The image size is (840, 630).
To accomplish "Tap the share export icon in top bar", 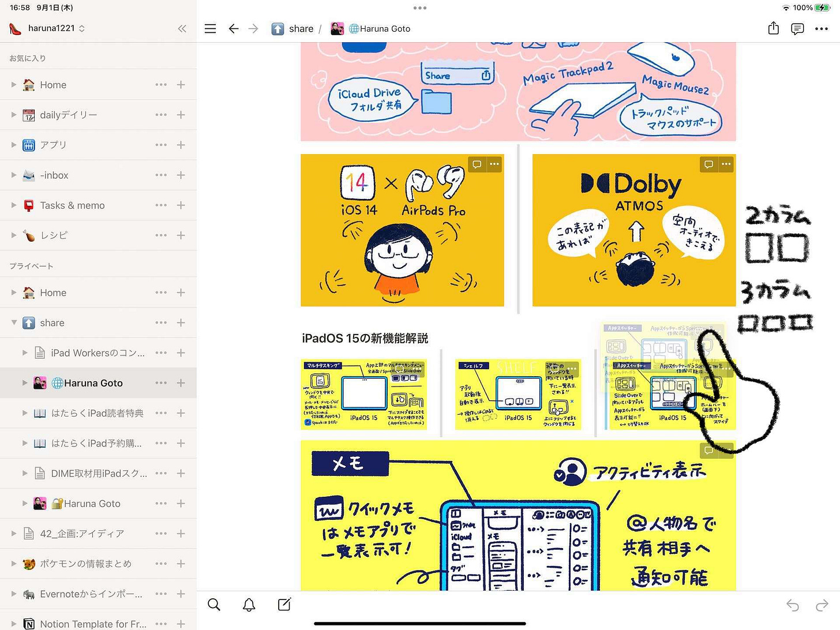I will pyautogui.click(x=774, y=28).
